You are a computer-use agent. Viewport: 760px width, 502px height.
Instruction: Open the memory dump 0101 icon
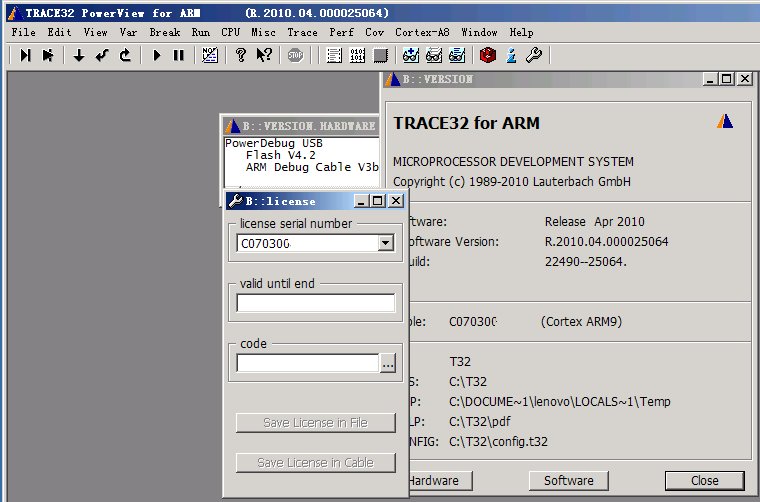[357, 55]
